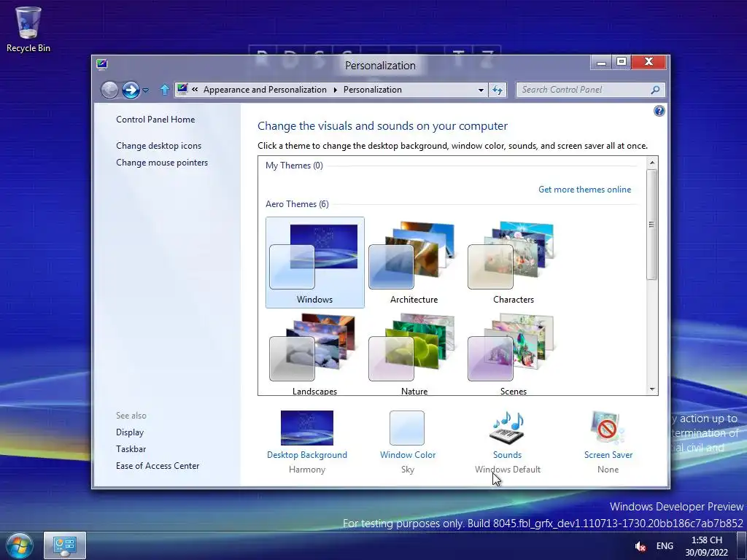Click the ENG language indicator
This screenshot has width=747, height=560.
[665, 546]
